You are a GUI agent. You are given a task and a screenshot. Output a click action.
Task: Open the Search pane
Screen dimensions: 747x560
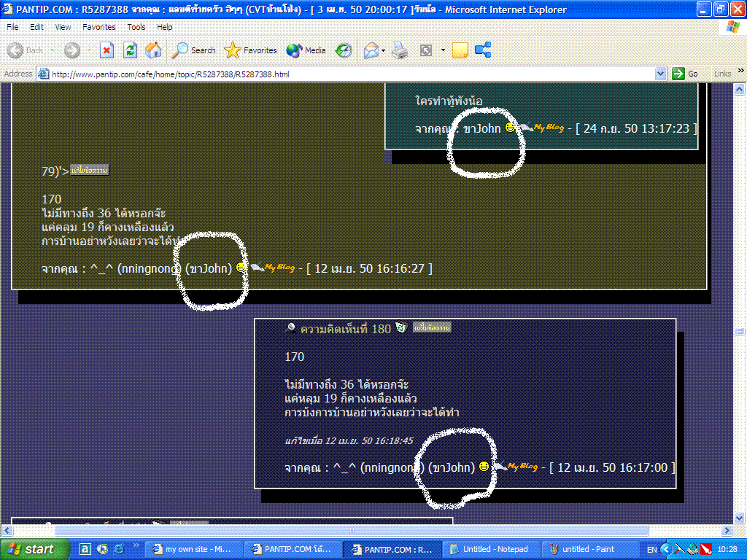click(193, 50)
